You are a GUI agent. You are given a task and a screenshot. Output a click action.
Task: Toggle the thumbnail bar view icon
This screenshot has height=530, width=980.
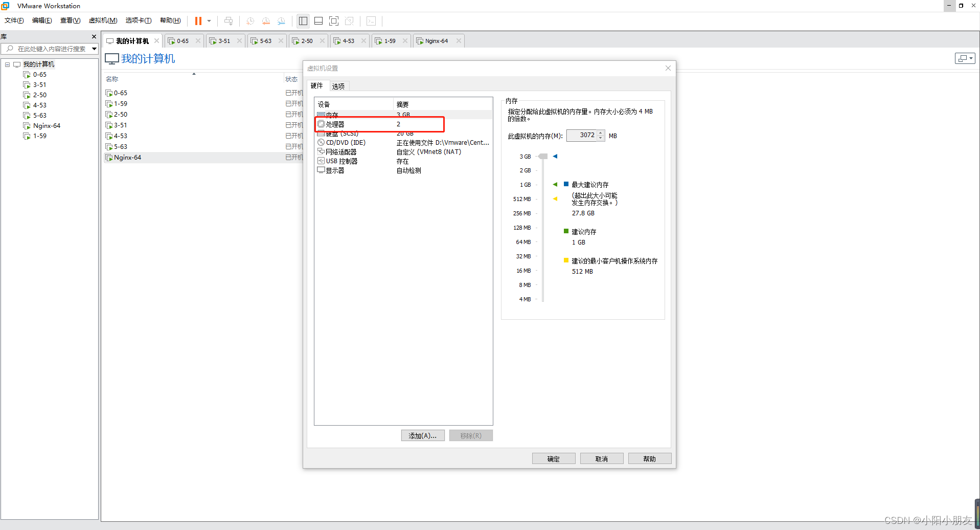(x=318, y=21)
